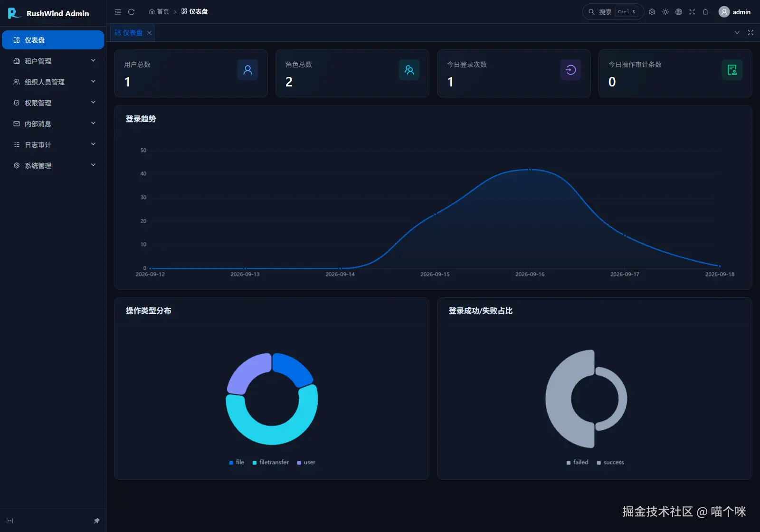The height and width of the screenshot is (532, 760).
Task: Expand 权限管理 menu
Action: click(x=53, y=103)
